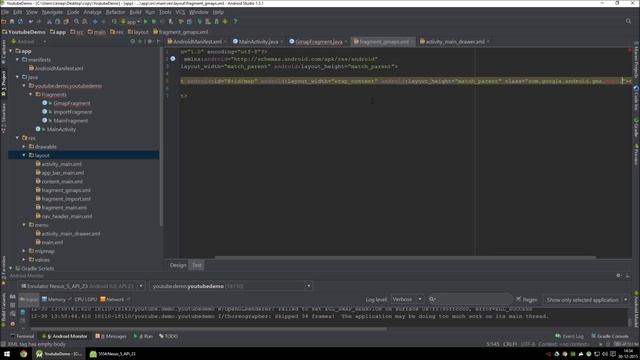This screenshot has height=360, width=640.
Task: Toggle the Regex checkbox
Action: 518,300
